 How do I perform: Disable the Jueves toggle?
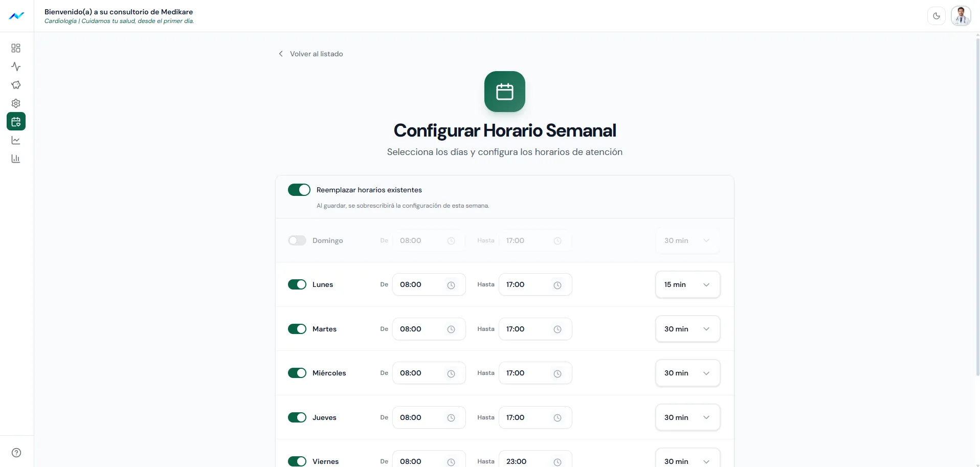297,417
